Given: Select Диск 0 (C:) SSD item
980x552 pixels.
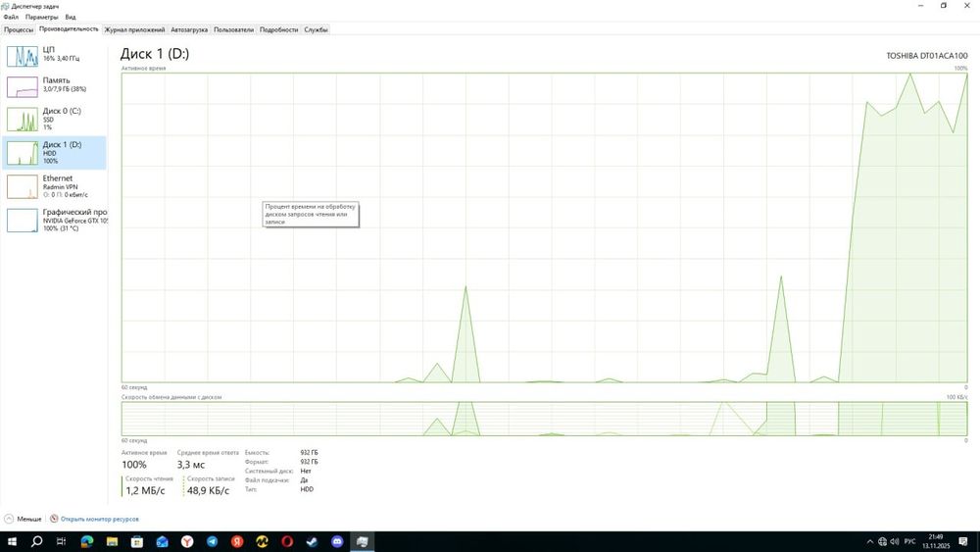Looking at the screenshot, I should tap(54, 119).
